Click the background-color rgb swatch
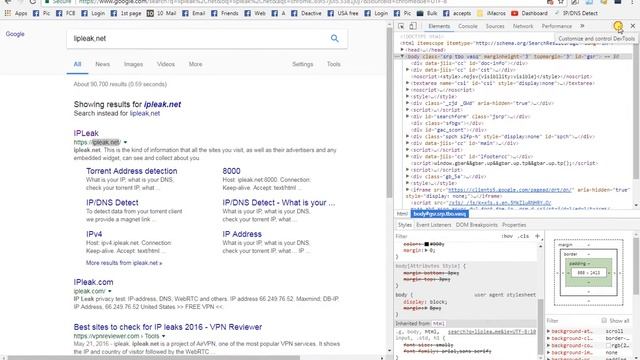This screenshot has height=360, width=640. [x=608, y=345]
